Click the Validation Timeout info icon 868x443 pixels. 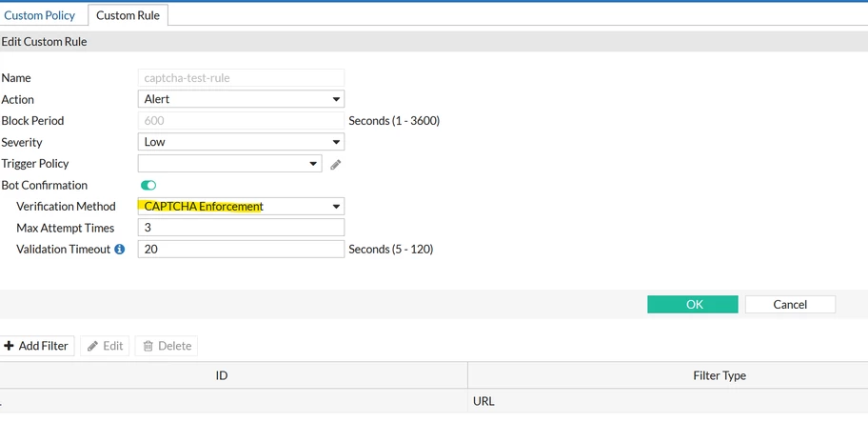(x=120, y=249)
